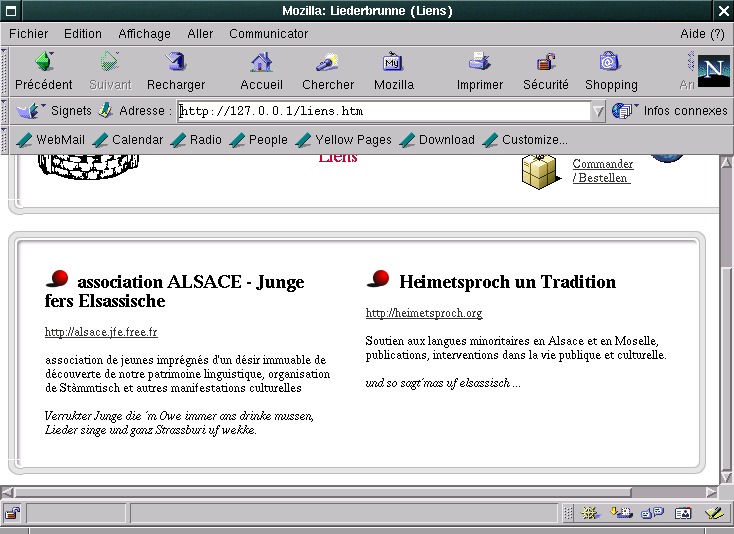This screenshot has width=734, height=534.
Task: Follow the http://alsace.jfe.free.fr link
Action: pos(101,332)
